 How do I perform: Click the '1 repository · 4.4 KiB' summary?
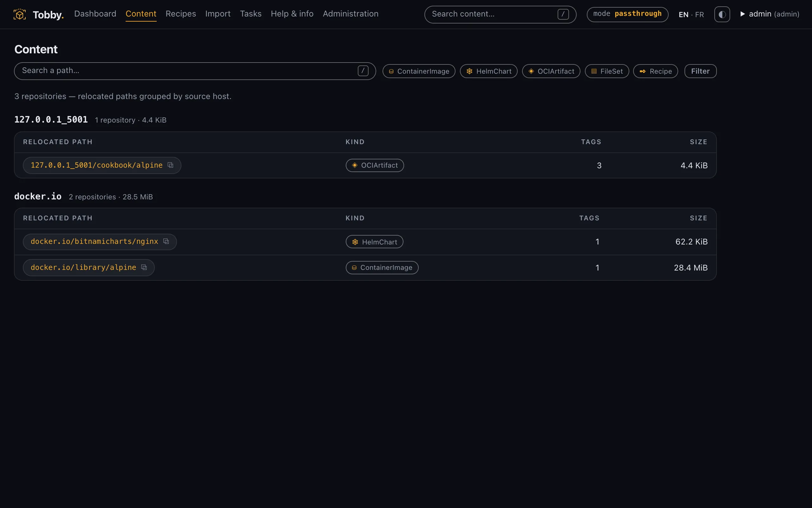coord(131,120)
